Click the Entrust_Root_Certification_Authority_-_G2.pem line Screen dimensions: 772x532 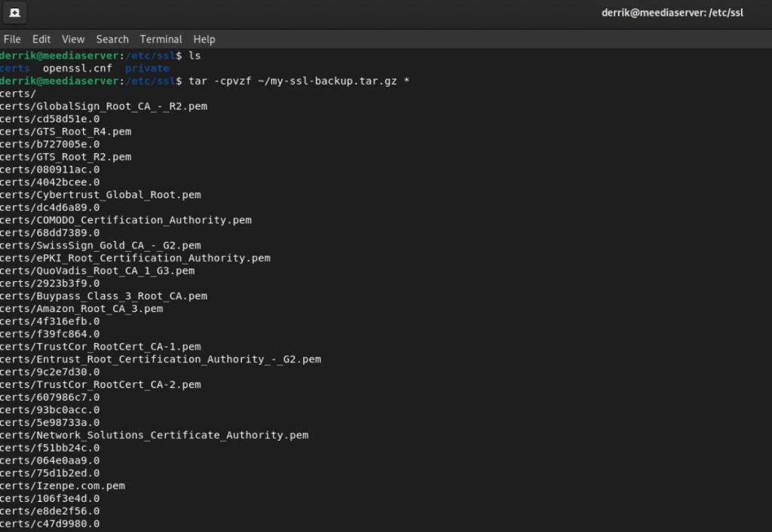[x=161, y=359]
